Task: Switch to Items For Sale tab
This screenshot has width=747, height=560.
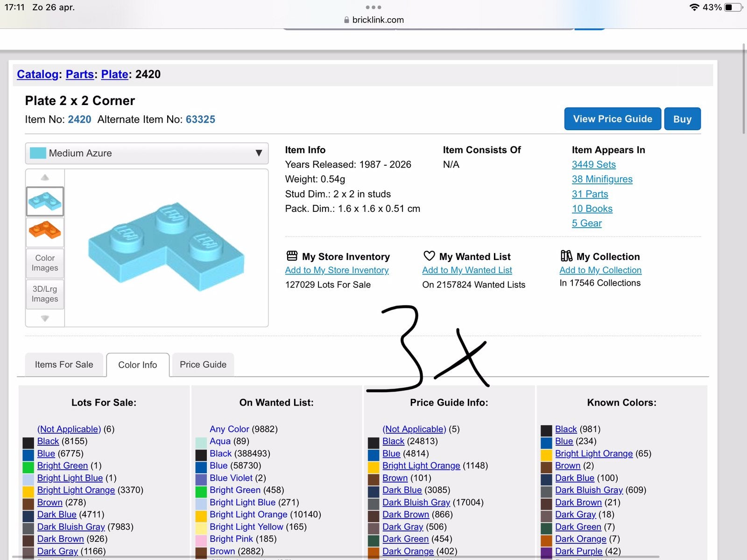Action: pyautogui.click(x=64, y=364)
